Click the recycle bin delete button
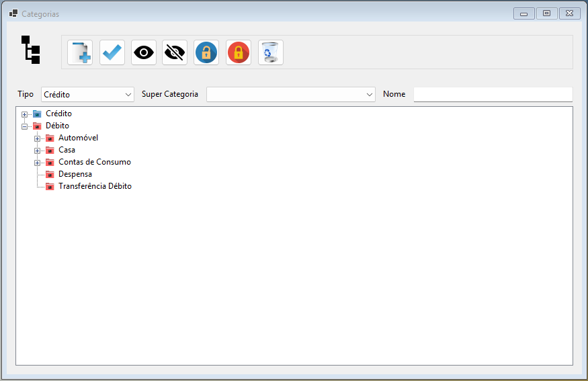The height and width of the screenshot is (381, 588). [x=271, y=52]
